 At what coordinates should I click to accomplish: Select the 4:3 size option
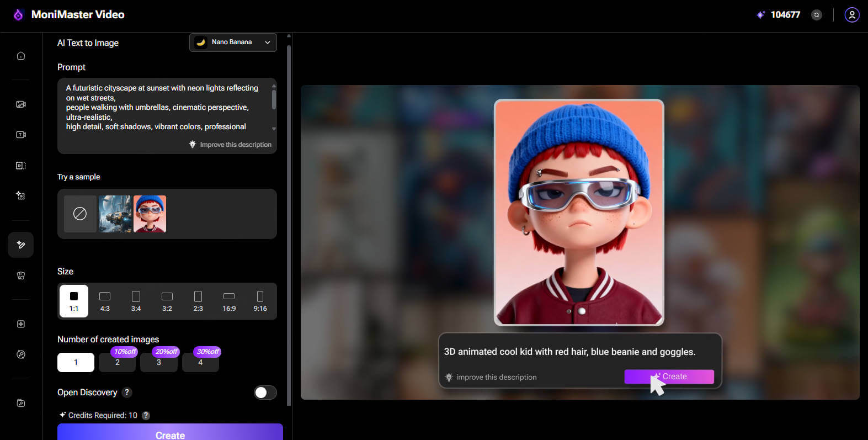105,301
